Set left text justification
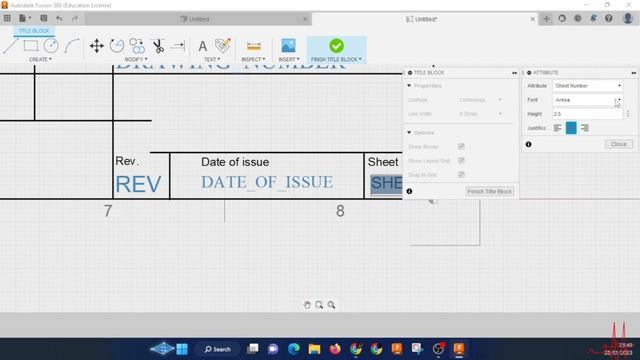This screenshot has height=360, width=640. [558, 128]
